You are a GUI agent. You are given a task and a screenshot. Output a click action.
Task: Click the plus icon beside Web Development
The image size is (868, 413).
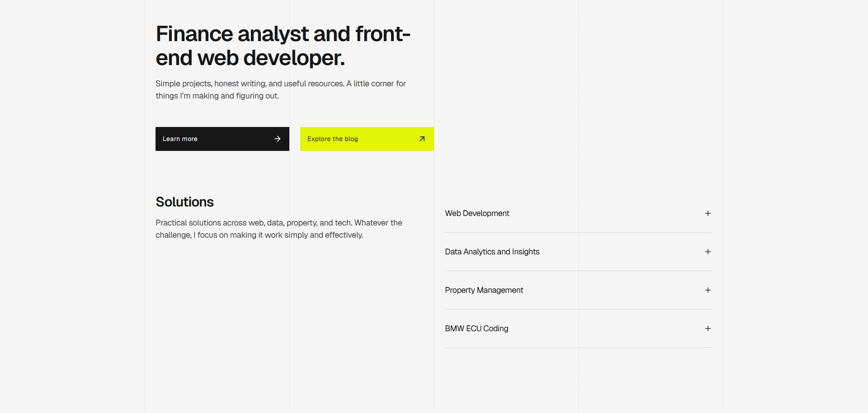[x=708, y=213]
